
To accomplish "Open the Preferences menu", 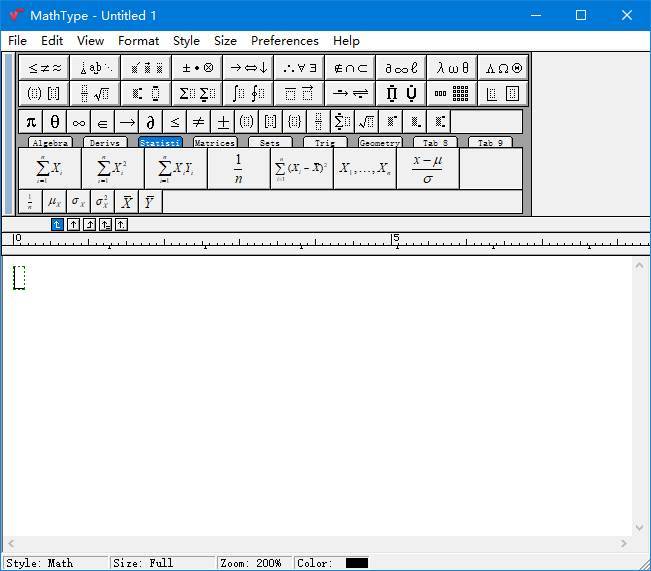I will coord(285,41).
